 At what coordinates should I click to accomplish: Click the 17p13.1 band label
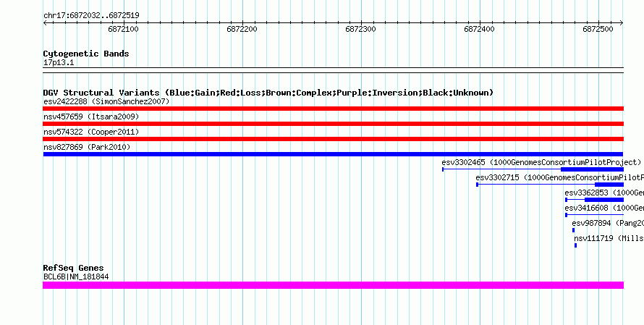pyautogui.click(x=59, y=63)
